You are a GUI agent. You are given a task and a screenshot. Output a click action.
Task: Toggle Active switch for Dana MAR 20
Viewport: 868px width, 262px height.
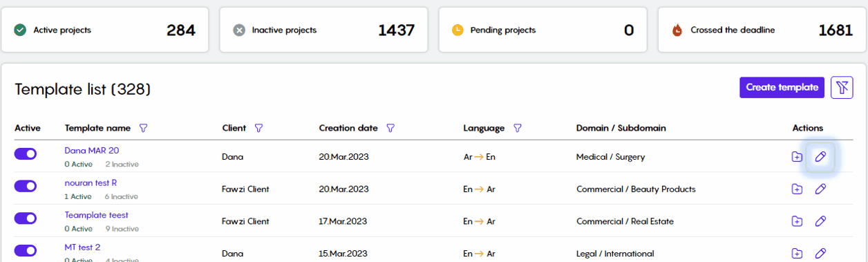(x=26, y=154)
